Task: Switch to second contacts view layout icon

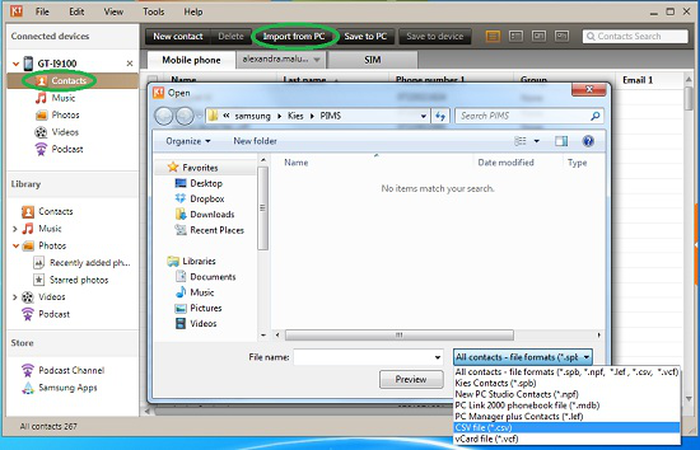Action: tap(516, 36)
